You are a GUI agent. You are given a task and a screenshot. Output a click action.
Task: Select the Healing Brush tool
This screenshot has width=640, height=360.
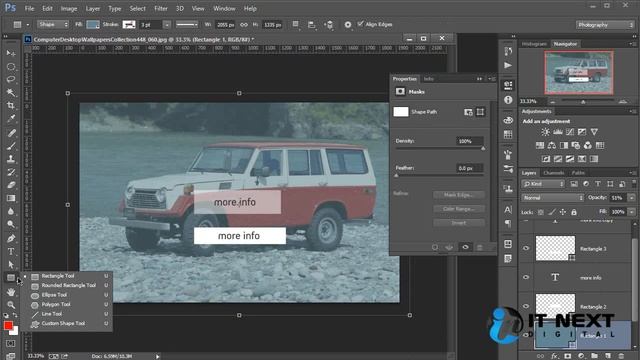coord(11,133)
